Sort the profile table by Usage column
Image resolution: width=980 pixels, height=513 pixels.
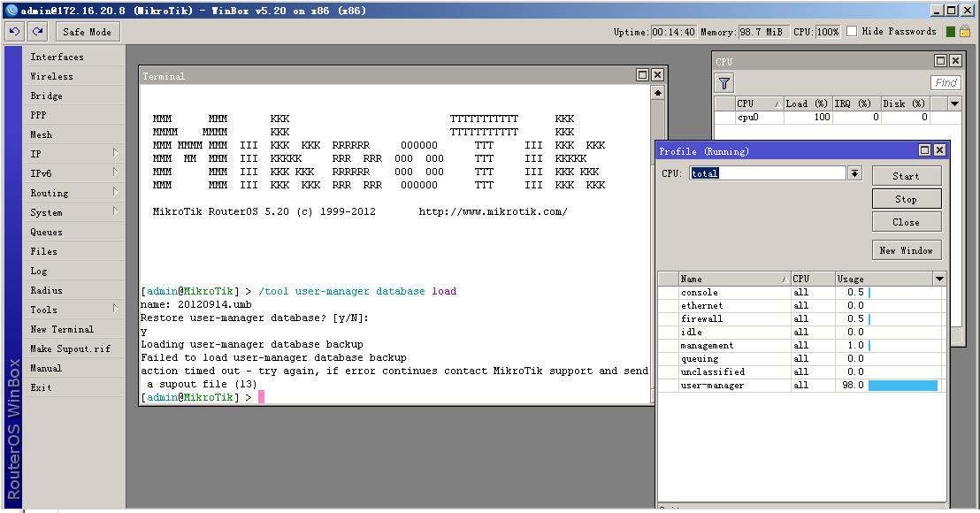coord(881,279)
